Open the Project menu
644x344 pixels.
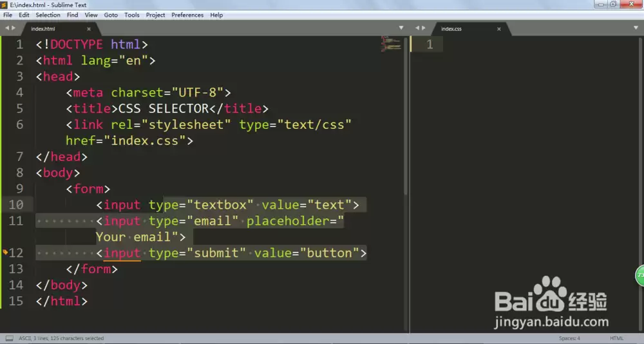point(155,15)
